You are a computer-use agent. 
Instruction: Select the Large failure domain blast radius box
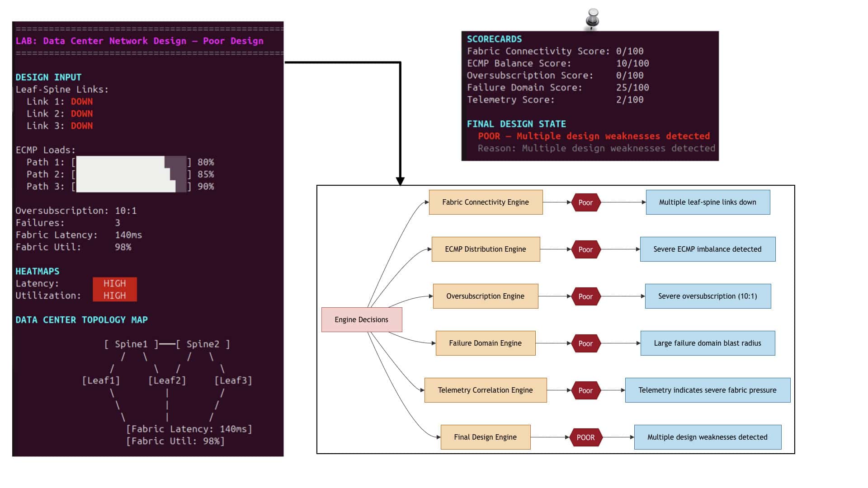click(x=708, y=343)
